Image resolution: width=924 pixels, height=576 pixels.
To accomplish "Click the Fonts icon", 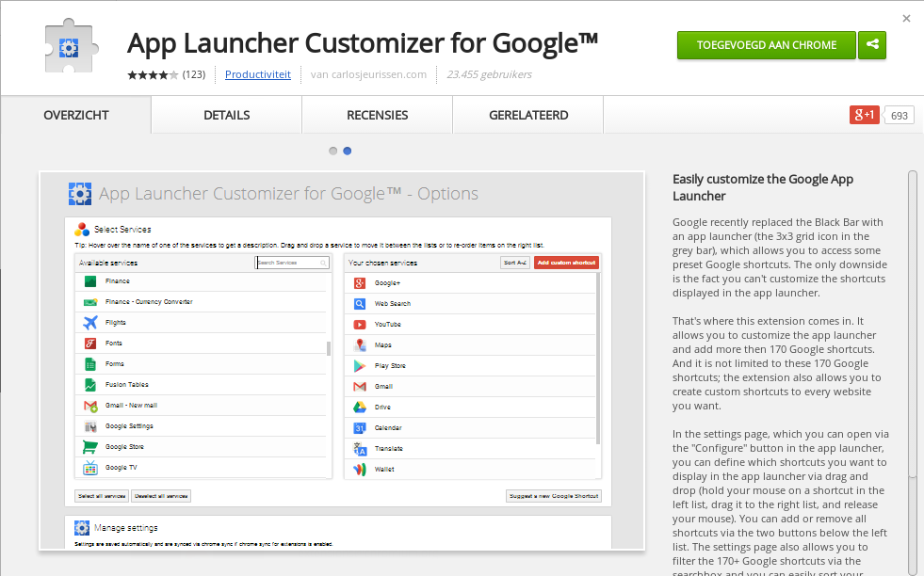I will coord(90,343).
